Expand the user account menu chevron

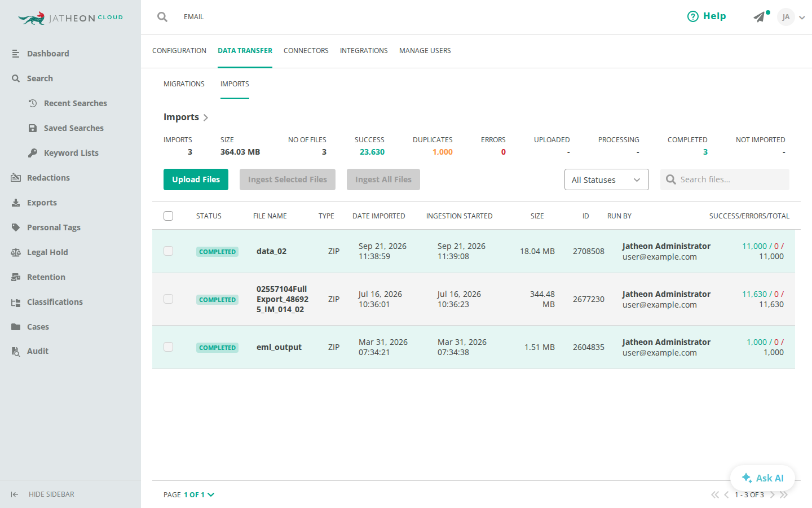coord(802,17)
